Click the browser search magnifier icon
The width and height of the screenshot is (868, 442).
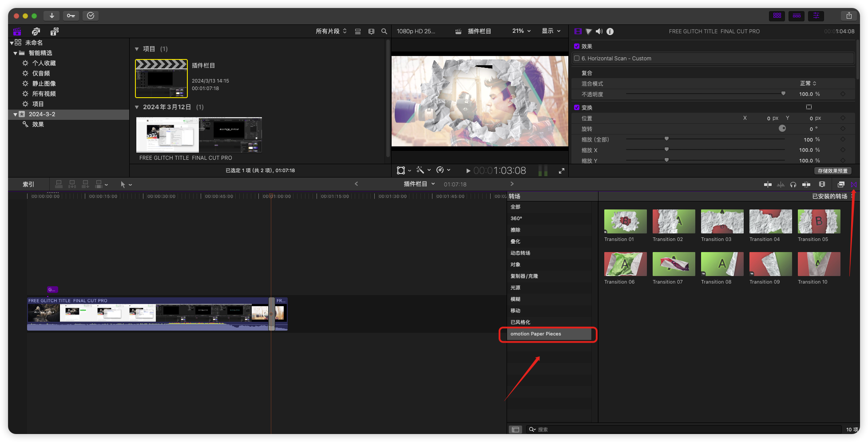[x=384, y=32]
